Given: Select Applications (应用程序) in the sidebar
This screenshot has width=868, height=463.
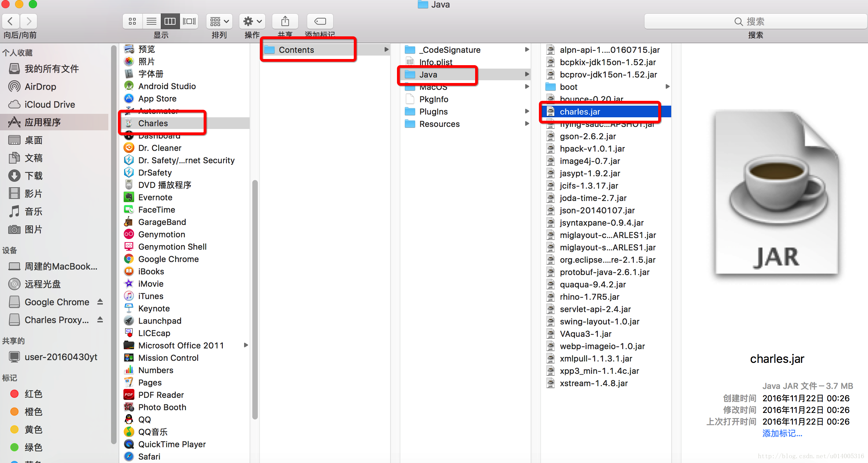Looking at the screenshot, I should click(55, 122).
